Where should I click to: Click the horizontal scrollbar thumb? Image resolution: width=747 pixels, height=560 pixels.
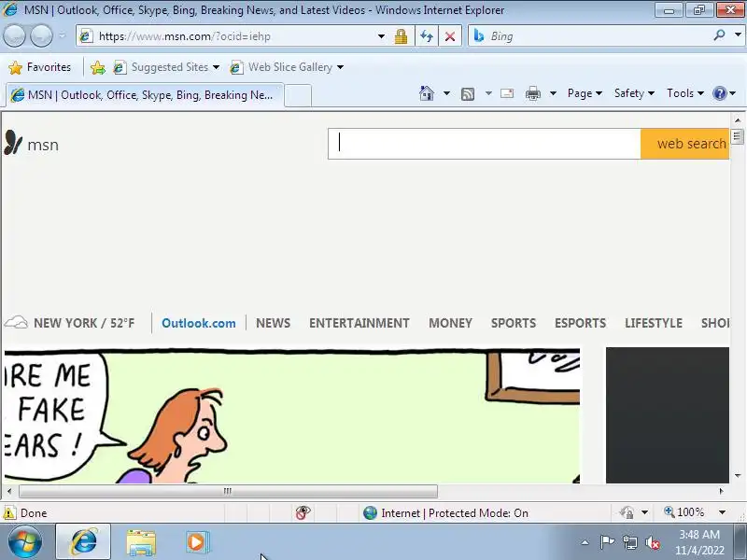(x=228, y=491)
